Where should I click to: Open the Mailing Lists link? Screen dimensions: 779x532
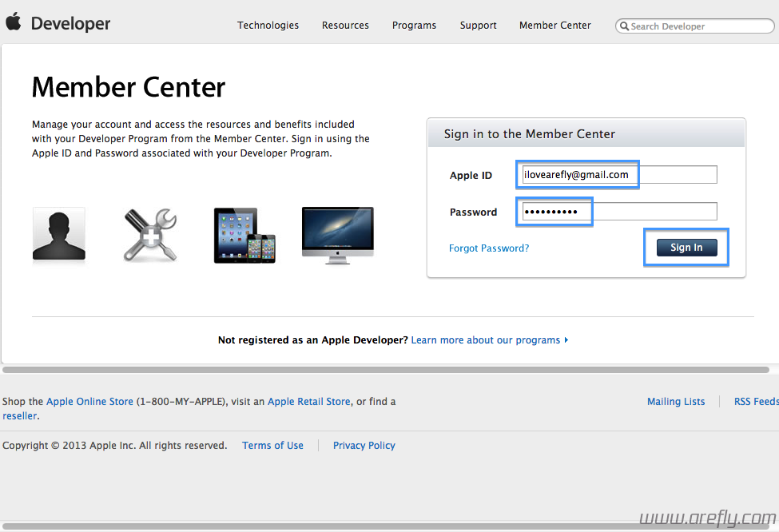pyautogui.click(x=676, y=401)
